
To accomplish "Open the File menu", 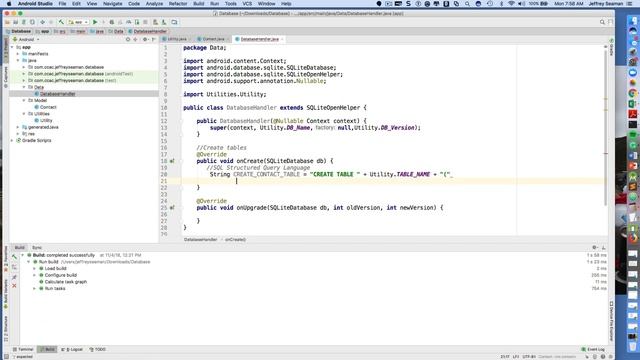I will tap(62, 4).
